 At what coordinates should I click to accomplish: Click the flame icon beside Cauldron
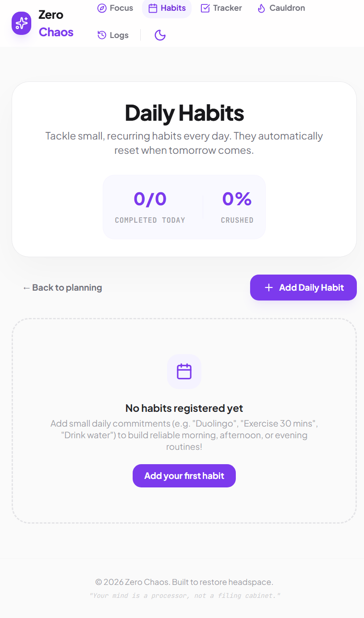pos(261,8)
